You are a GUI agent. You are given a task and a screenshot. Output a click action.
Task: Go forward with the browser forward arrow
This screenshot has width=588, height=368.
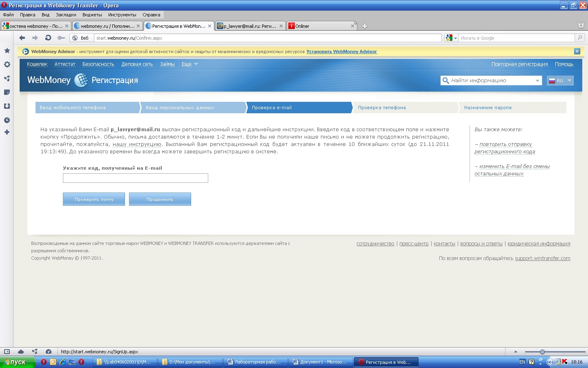pyautogui.click(x=35, y=38)
